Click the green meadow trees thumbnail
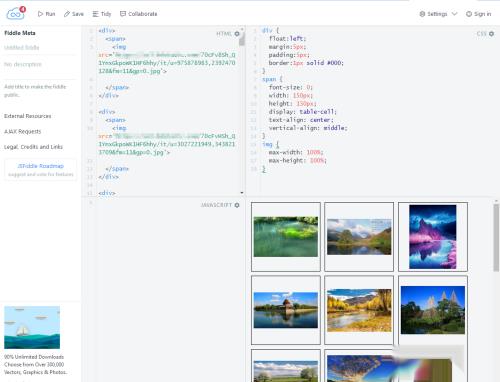Image resolution: width=500 pixels, height=382 pixels. [286, 371]
